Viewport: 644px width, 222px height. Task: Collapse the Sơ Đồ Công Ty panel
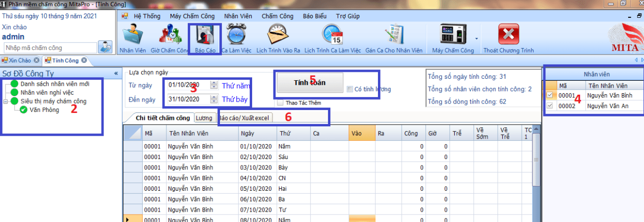pyautogui.click(x=116, y=73)
